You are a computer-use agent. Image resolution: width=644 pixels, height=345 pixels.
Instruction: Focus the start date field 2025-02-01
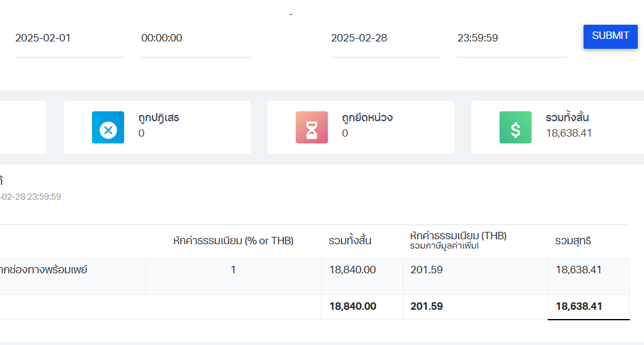tap(69, 38)
